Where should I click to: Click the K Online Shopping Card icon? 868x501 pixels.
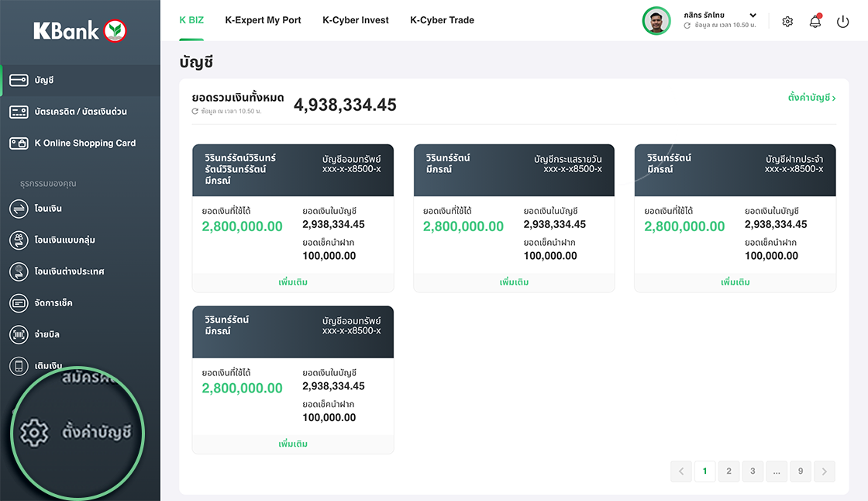[x=19, y=143]
